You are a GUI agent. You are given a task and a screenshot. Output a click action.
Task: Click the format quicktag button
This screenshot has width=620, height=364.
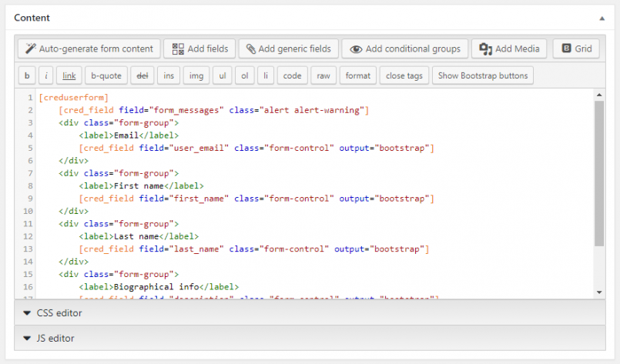(358, 75)
